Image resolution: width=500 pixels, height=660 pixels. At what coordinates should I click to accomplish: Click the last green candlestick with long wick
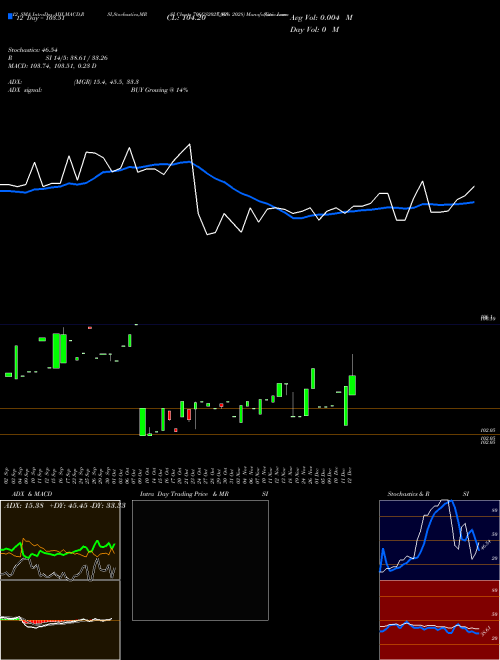(352, 375)
